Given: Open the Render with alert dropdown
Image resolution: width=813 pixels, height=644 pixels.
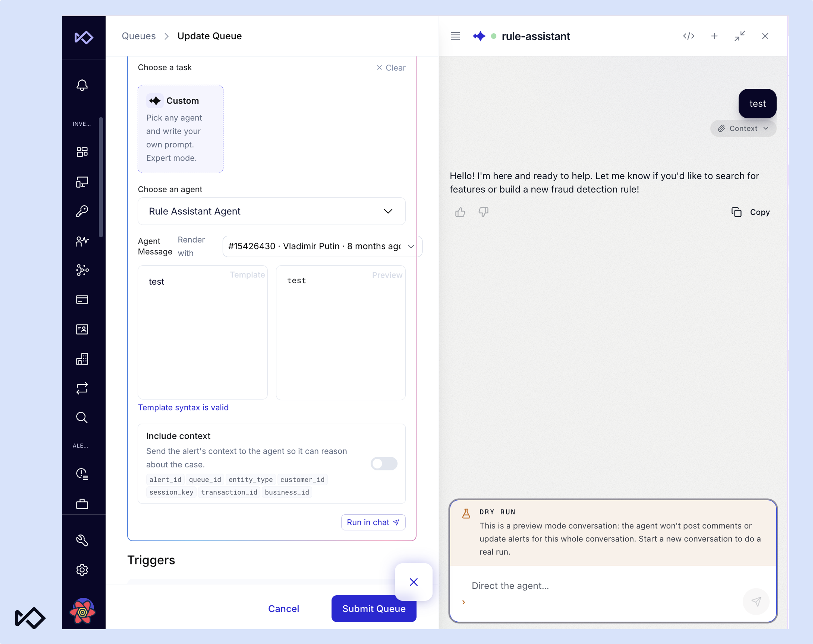Looking at the screenshot, I should tap(322, 246).
